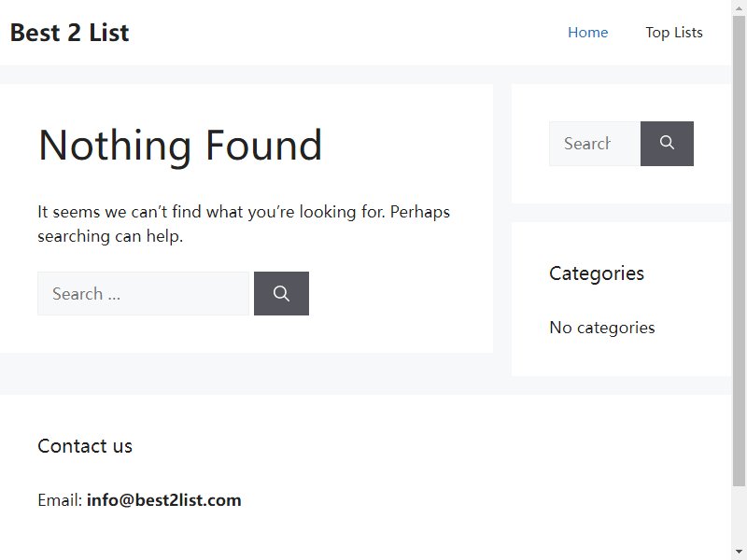747x560 pixels.
Task: Click the Categories widget heading
Action: click(x=597, y=273)
